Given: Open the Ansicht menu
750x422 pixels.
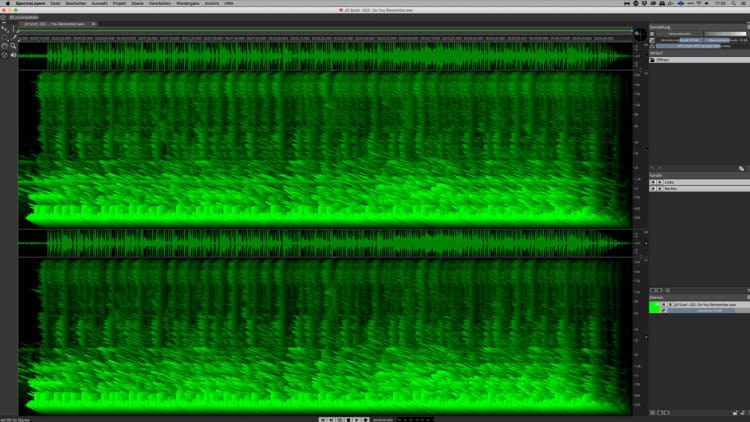Looking at the screenshot, I should 212,3.
